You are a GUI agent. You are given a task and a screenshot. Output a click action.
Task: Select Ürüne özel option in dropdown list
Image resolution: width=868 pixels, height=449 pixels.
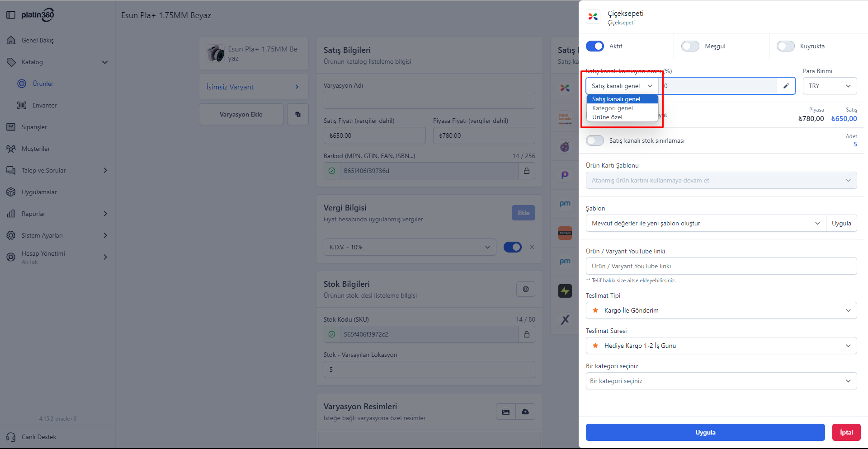(x=622, y=117)
